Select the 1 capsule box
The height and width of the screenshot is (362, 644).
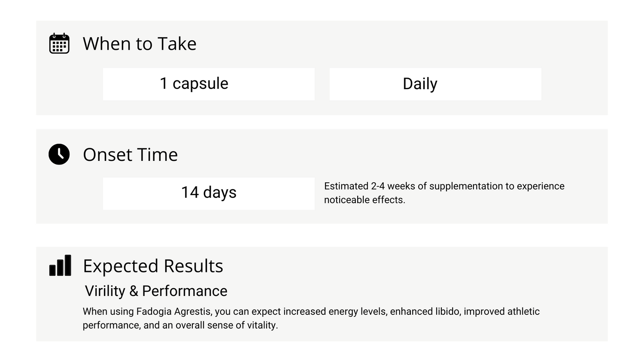[x=209, y=84]
